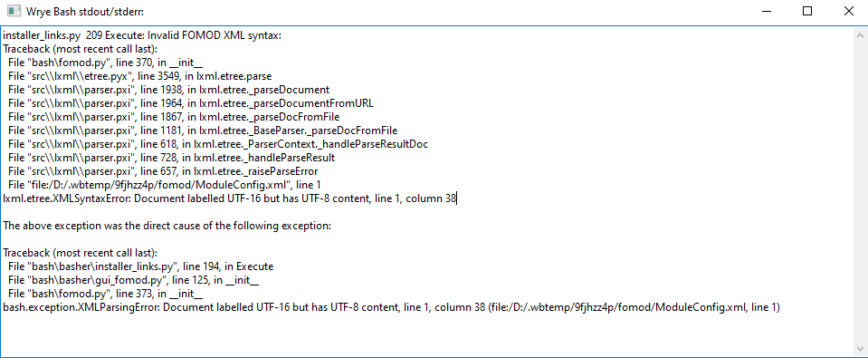Click the bash.exception.XMLParsingError line
This screenshot has width=868, height=358.
[391, 307]
